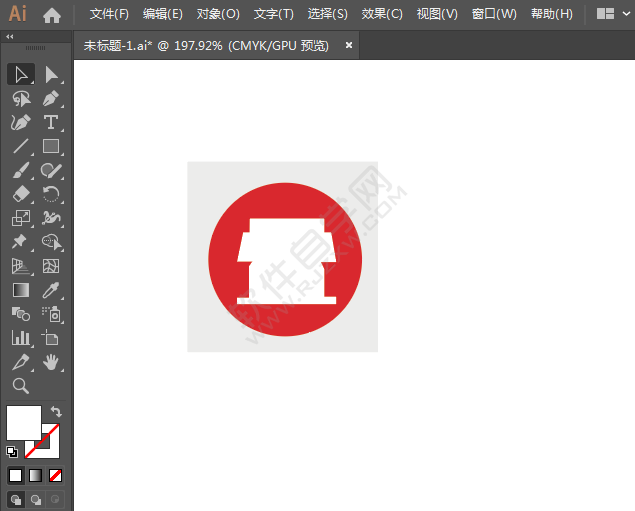Select the Eraser tool
The image size is (635, 511).
coord(21,194)
